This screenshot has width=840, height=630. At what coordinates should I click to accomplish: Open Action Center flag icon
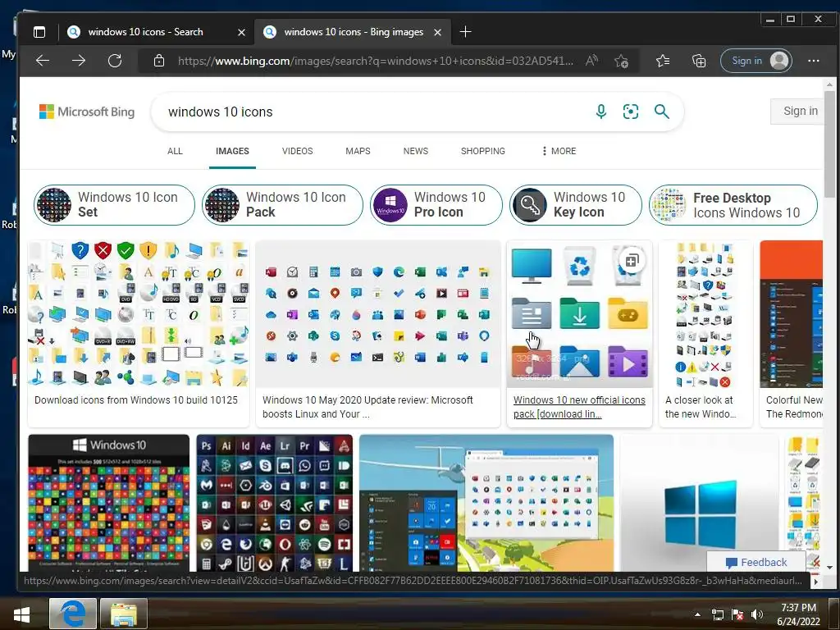(x=737, y=614)
